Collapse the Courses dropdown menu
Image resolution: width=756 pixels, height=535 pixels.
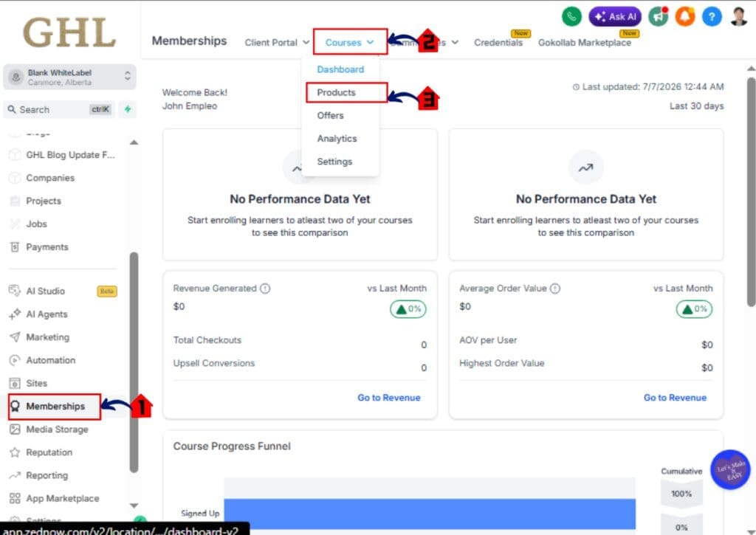[x=349, y=42]
